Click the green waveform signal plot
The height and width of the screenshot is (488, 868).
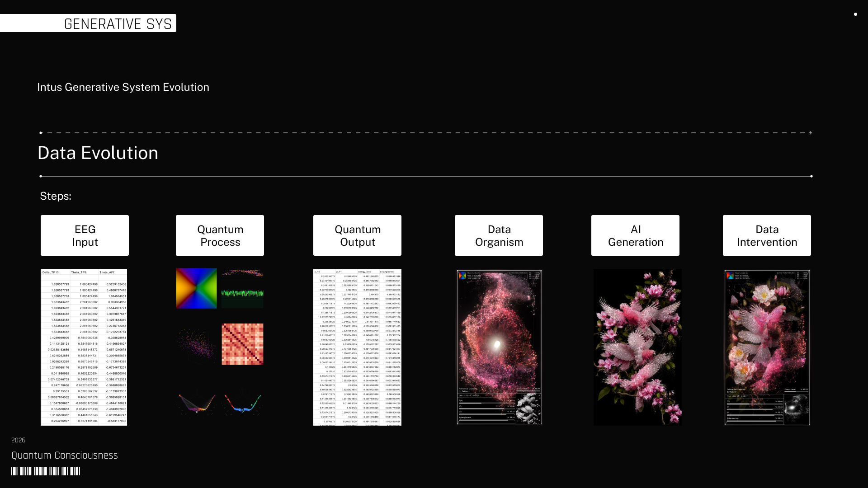pos(242,294)
